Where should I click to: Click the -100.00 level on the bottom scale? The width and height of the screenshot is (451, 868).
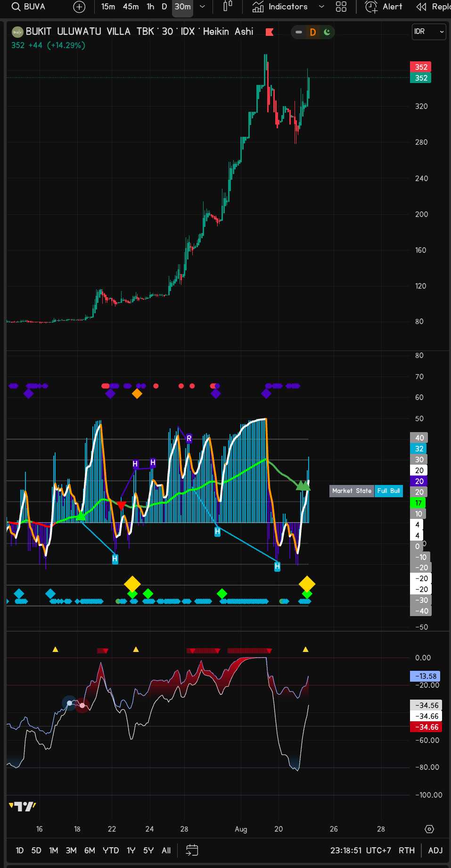point(429,795)
